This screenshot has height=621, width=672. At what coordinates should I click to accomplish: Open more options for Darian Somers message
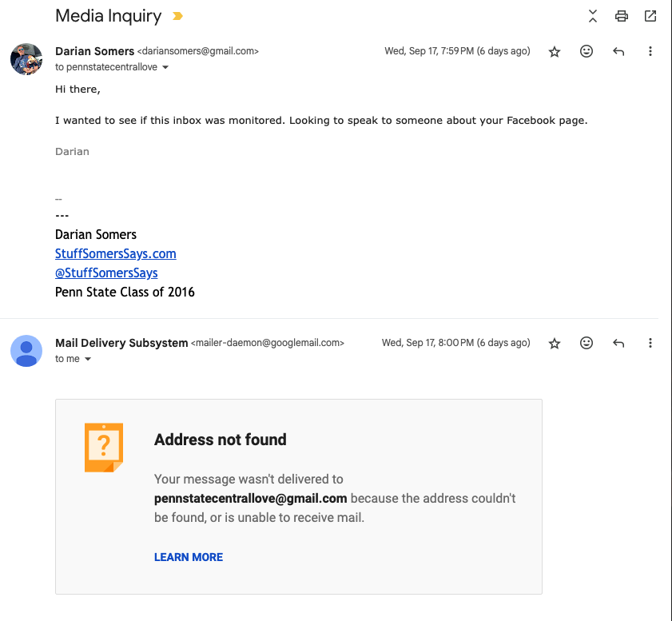650,51
